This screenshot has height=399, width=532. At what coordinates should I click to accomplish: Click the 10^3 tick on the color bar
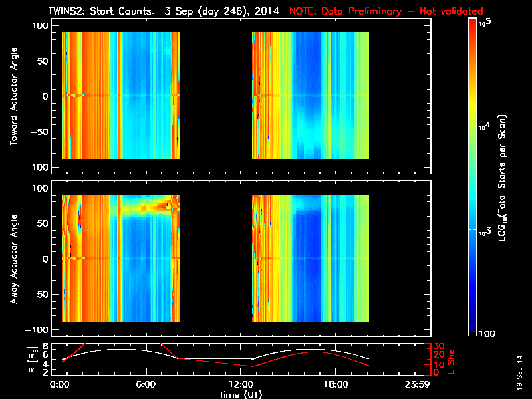coord(485,232)
